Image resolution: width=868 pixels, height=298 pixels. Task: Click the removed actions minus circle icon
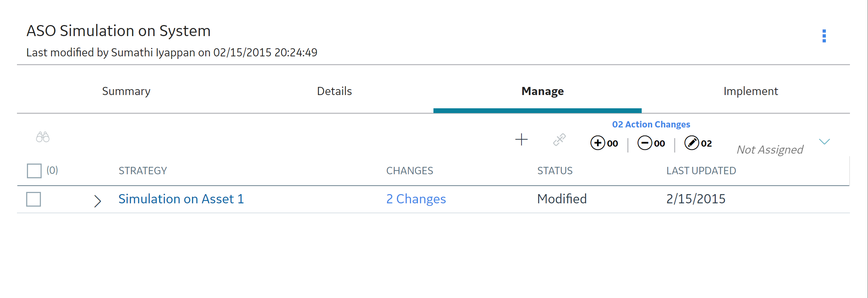click(x=645, y=143)
